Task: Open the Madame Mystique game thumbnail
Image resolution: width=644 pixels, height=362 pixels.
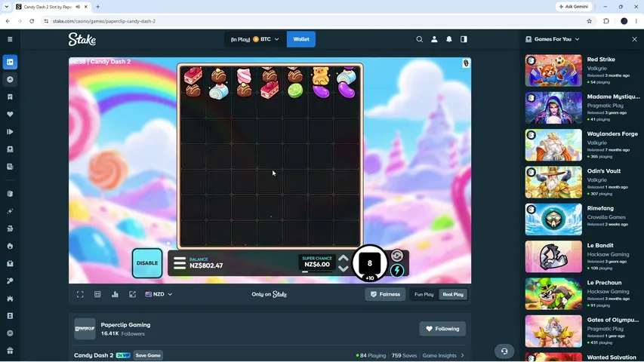Action: coord(553,108)
